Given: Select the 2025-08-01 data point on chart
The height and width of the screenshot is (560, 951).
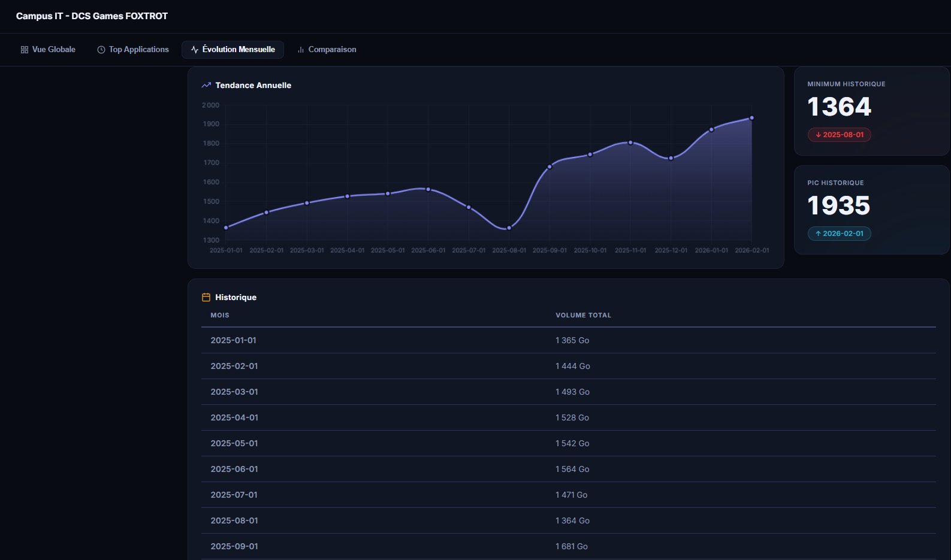Looking at the screenshot, I should [x=509, y=228].
